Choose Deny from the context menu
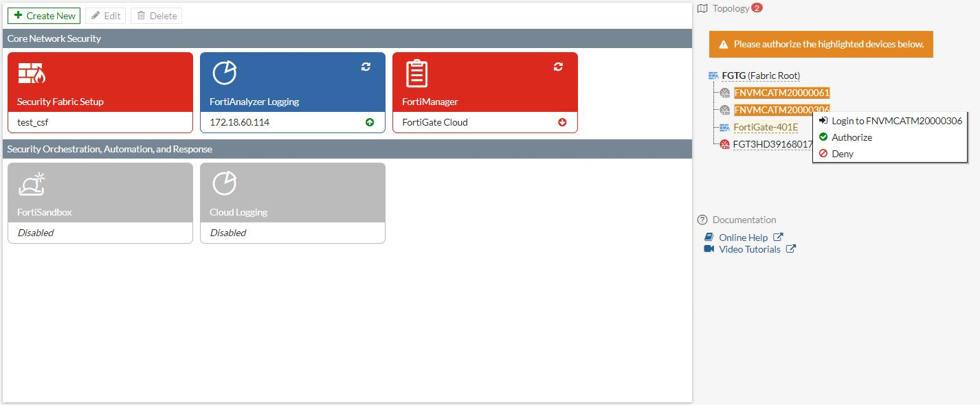 tap(890, 154)
